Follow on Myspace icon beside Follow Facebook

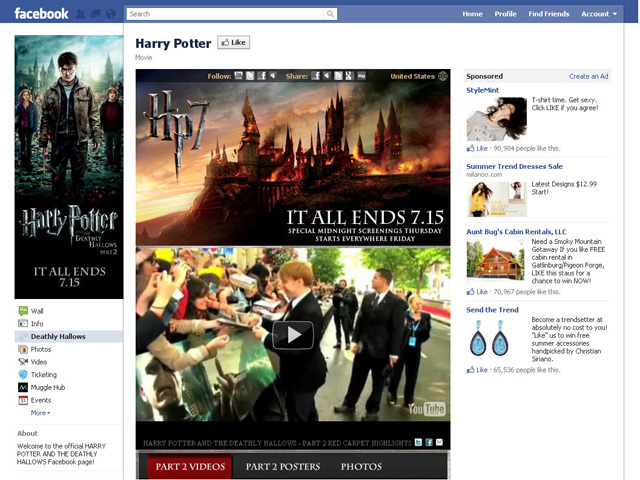click(273, 76)
